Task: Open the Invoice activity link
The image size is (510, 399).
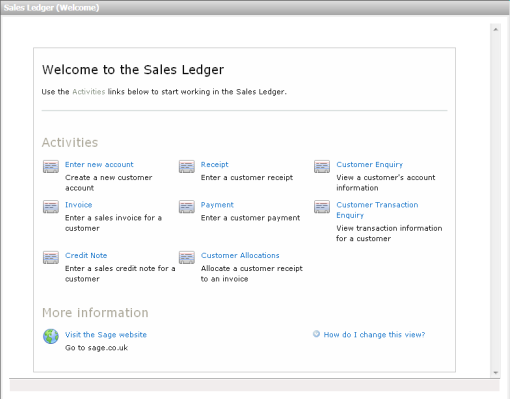Action: point(79,205)
